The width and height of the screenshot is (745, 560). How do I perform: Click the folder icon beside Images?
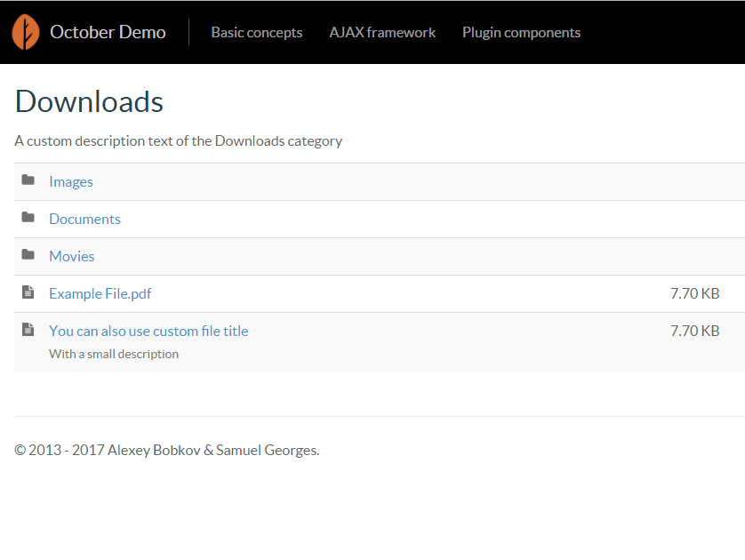pyautogui.click(x=28, y=180)
